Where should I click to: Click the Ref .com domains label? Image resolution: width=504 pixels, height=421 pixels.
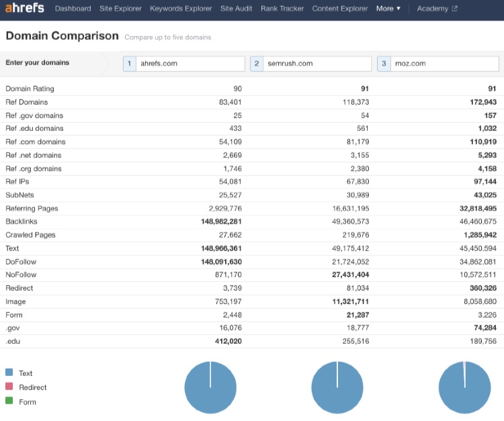[x=36, y=142]
